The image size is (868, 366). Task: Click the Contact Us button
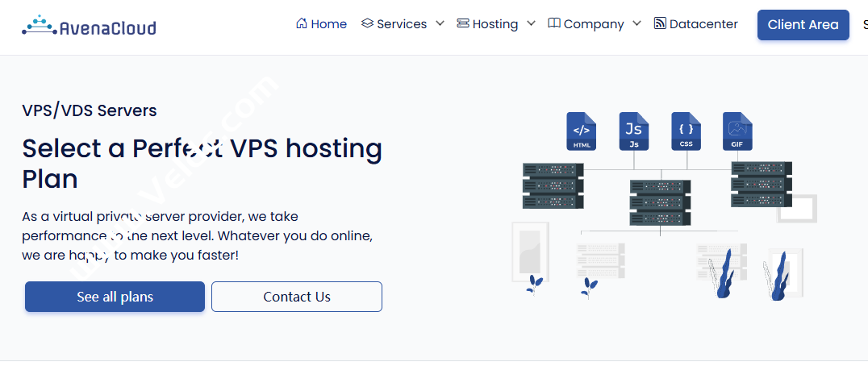coord(297,297)
